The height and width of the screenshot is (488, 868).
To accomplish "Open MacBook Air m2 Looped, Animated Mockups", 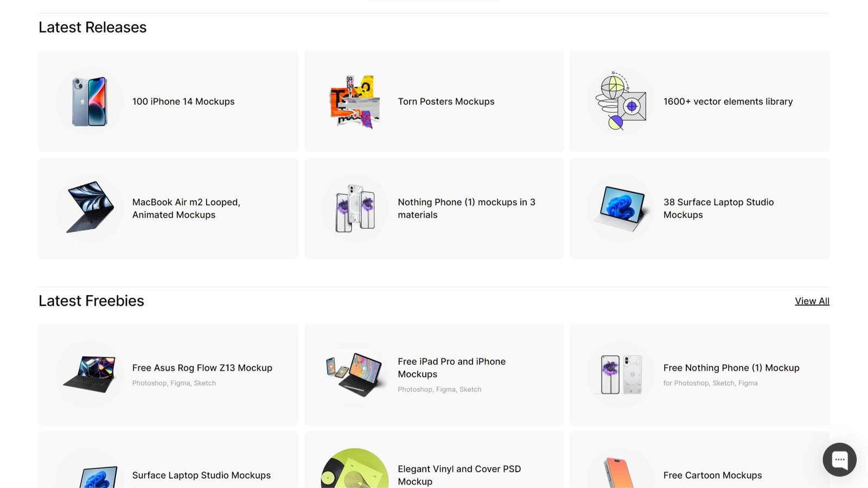I will [x=186, y=208].
